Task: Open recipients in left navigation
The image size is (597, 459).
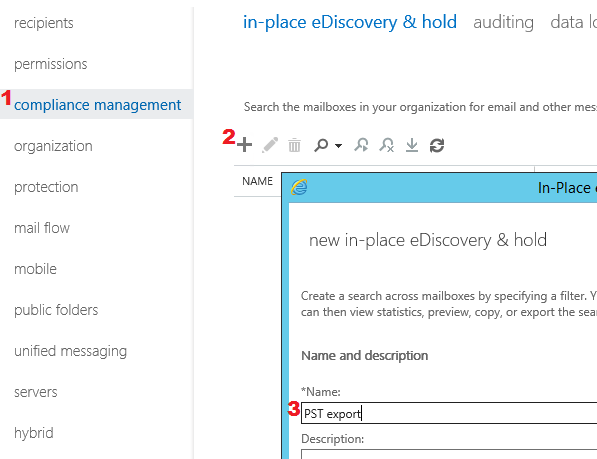Action: [44, 23]
